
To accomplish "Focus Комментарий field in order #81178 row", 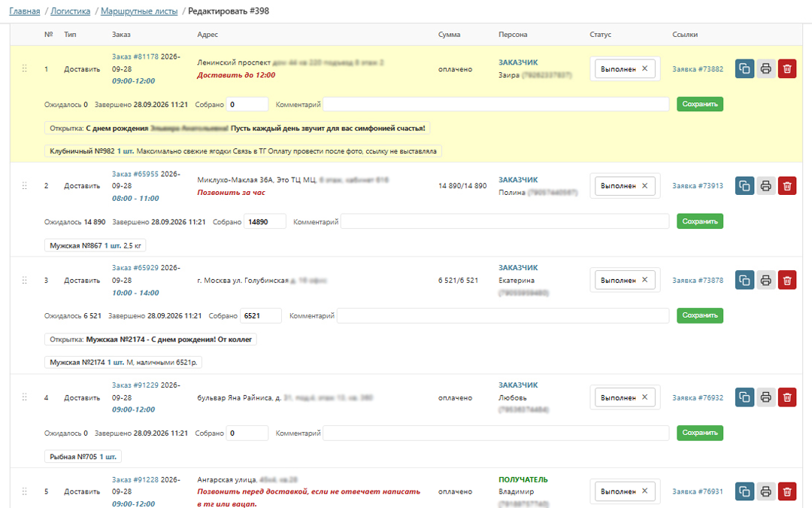I will (495, 104).
